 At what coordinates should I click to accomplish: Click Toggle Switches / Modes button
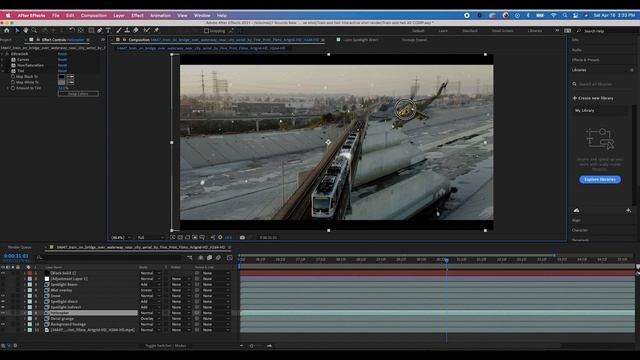point(166,346)
